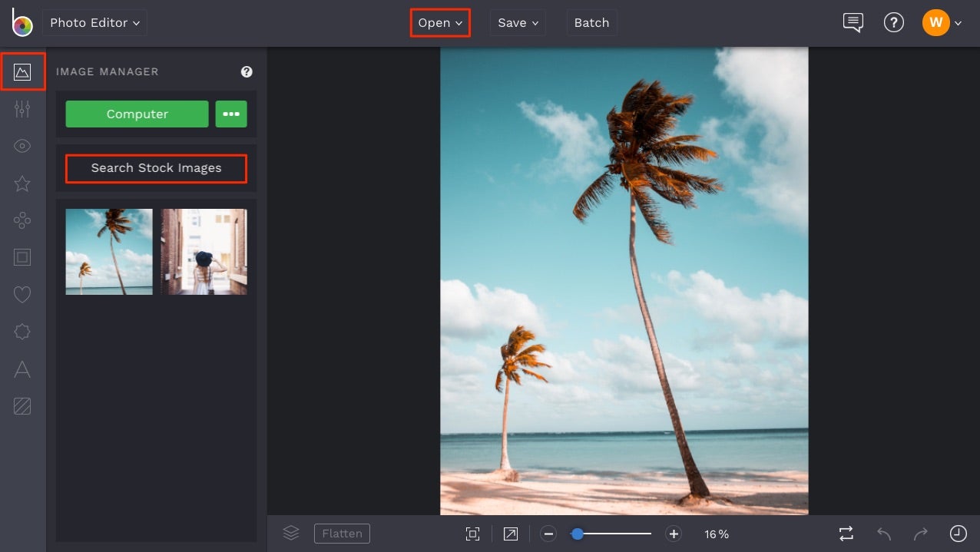Select the Edit adjustments panel
Screen dimensions: 980x552
coord(22,108)
